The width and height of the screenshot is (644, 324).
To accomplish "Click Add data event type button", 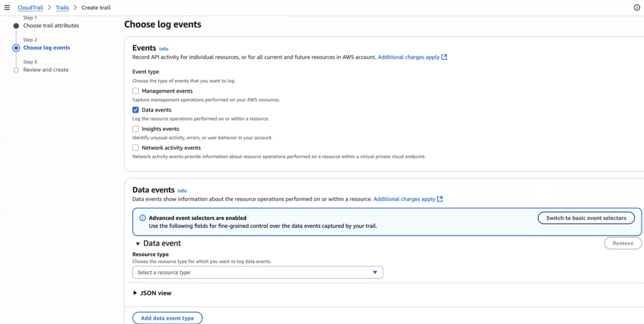I will tap(167, 318).
